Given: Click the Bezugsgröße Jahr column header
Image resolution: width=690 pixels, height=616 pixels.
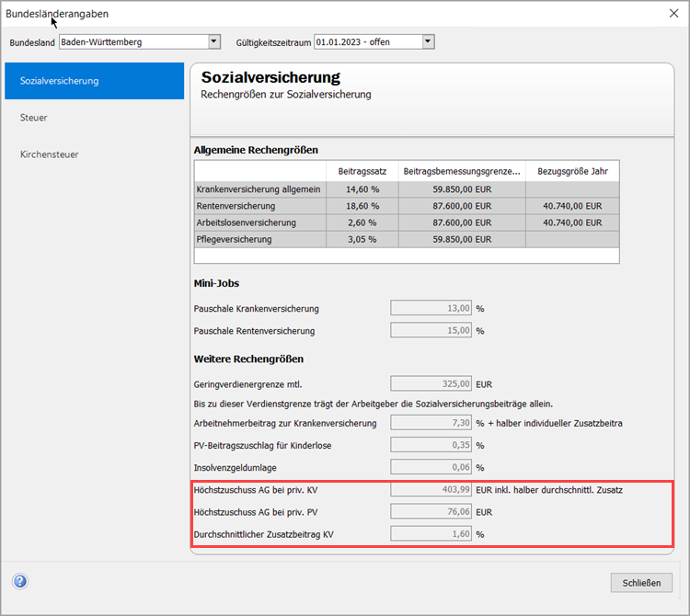Looking at the screenshot, I should pos(572,171).
